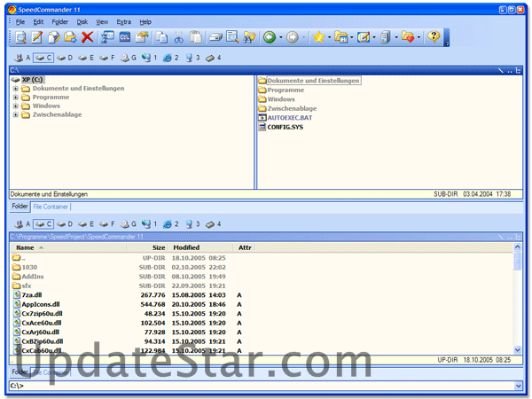This screenshot has width=532, height=399.
Task: Select drive A above the C:\ tree panel
Action: pyautogui.click(x=22, y=58)
